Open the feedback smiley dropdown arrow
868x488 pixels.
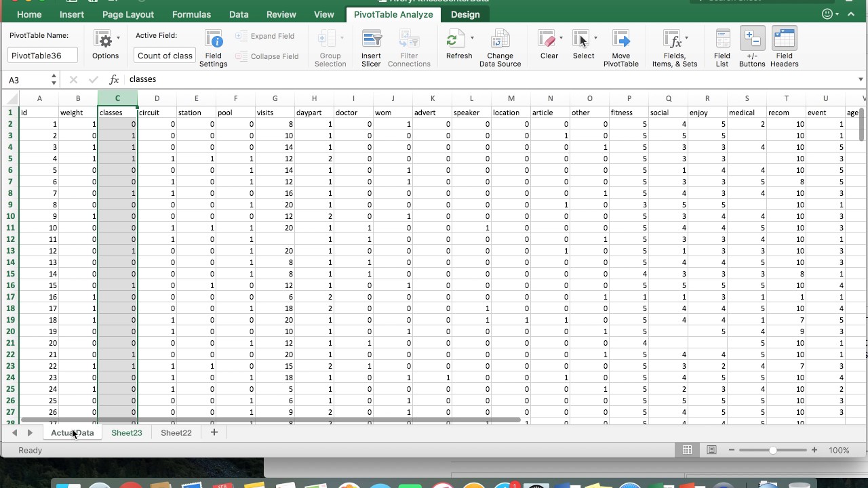838,14
